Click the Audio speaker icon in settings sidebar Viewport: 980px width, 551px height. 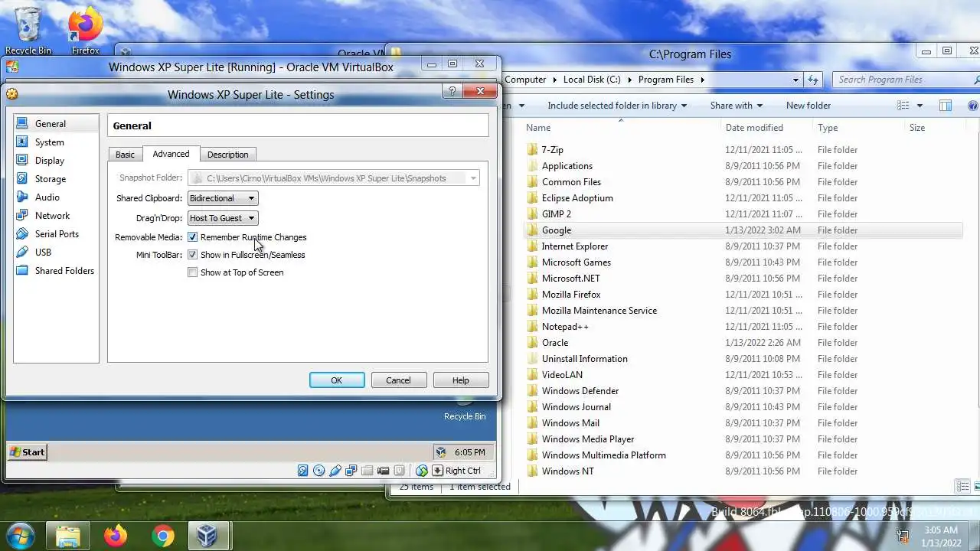pos(22,197)
